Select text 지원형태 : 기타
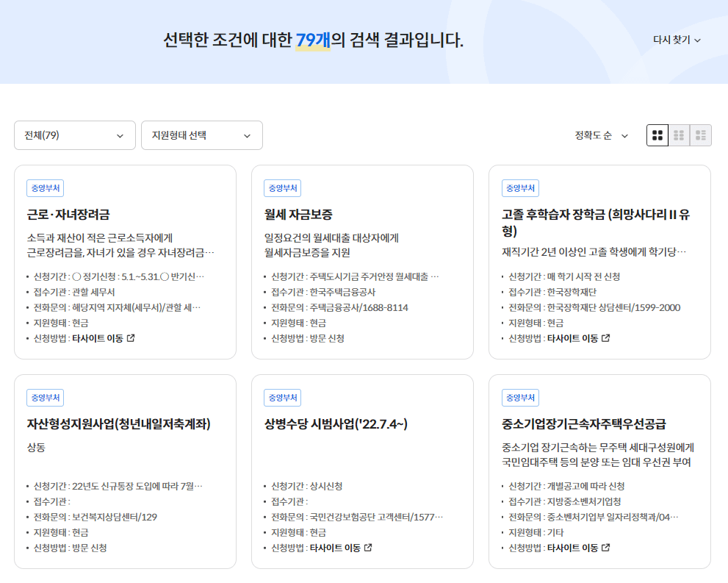 [x=536, y=532]
